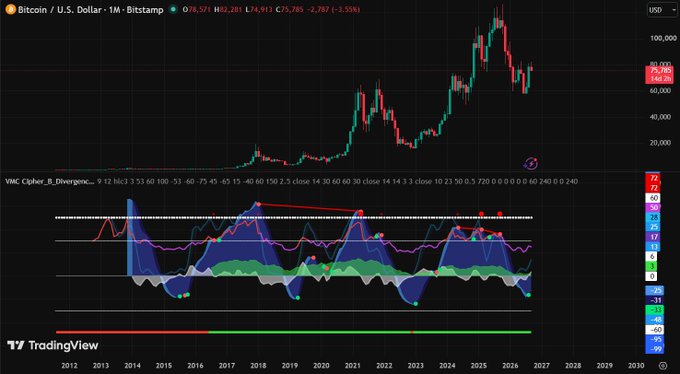This screenshot has width=680, height=374.
Task: Click the purple lightning icon on the chart
Action: [x=530, y=164]
